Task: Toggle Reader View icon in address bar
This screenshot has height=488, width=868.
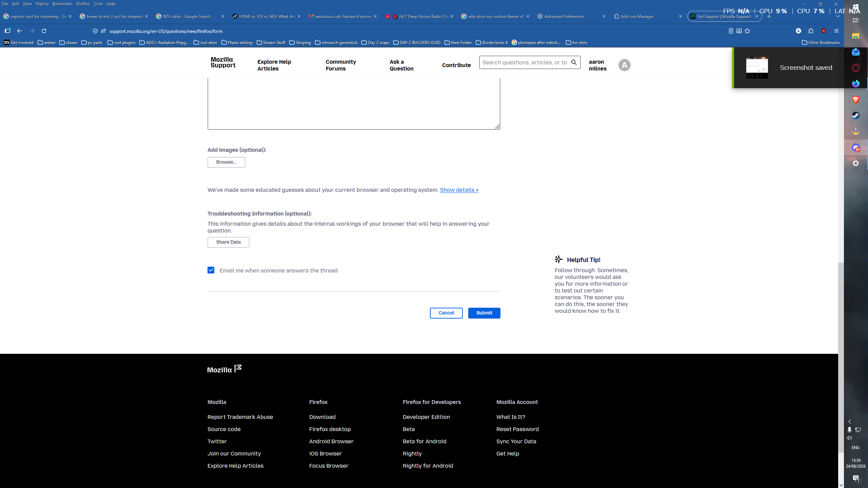Action: coord(731,31)
